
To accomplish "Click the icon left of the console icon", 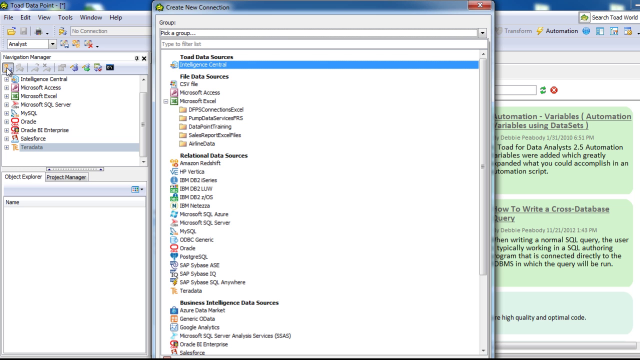I will tap(98, 67).
